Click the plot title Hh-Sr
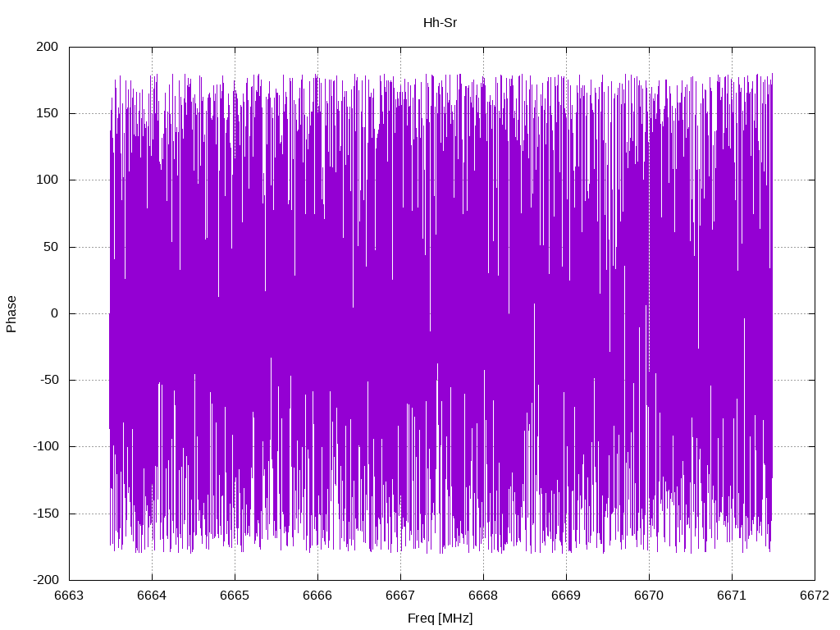Image resolution: width=840 pixels, height=630 pixels. coord(440,23)
